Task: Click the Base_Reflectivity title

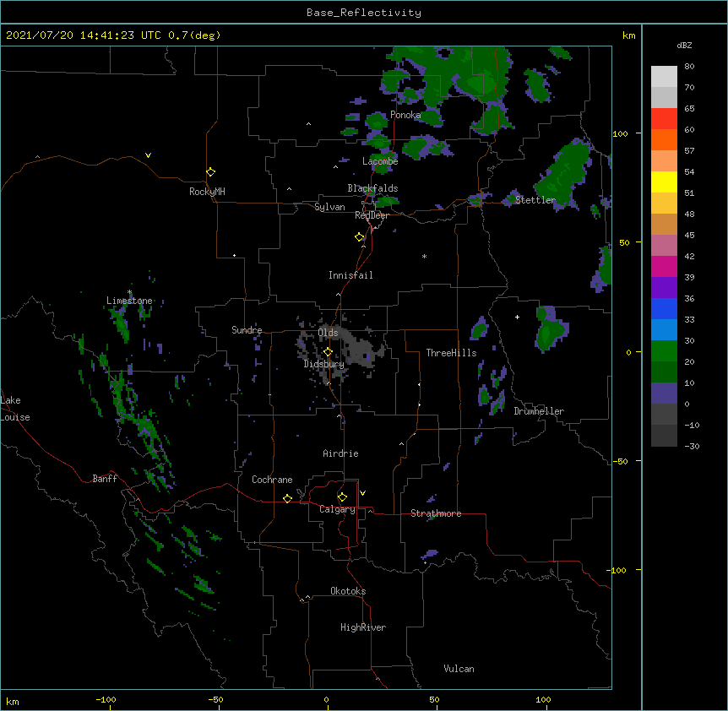Action: (364, 13)
